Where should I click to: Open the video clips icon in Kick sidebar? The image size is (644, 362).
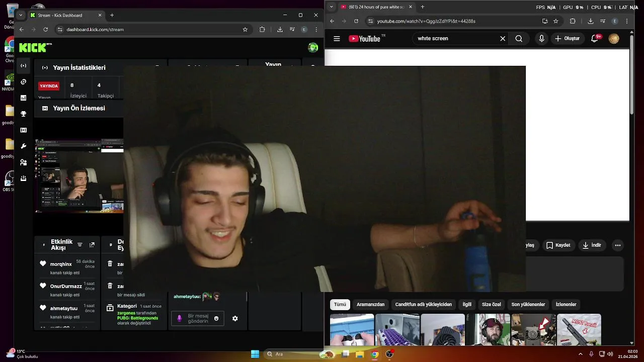click(23, 130)
